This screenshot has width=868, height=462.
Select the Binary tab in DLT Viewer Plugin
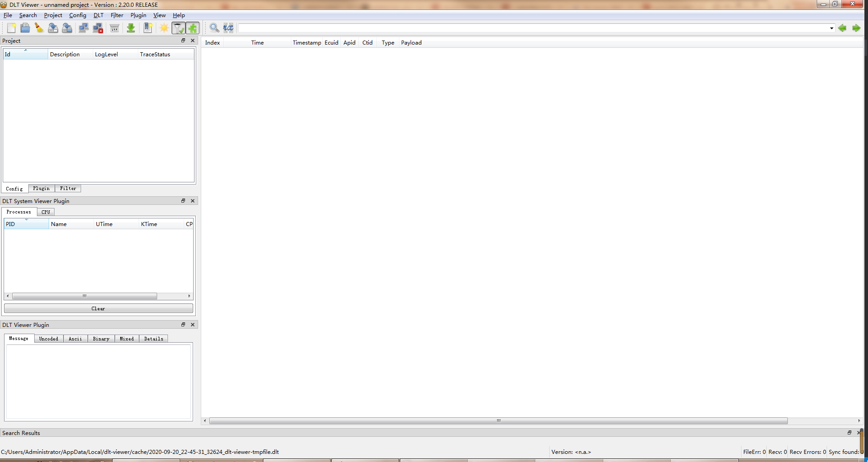click(x=101, y=339)
